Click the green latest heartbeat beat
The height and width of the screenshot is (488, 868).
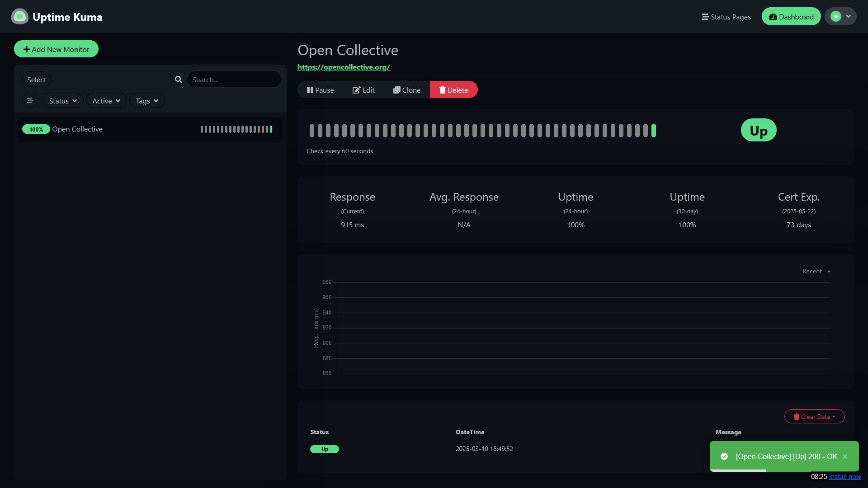point(654,131)
